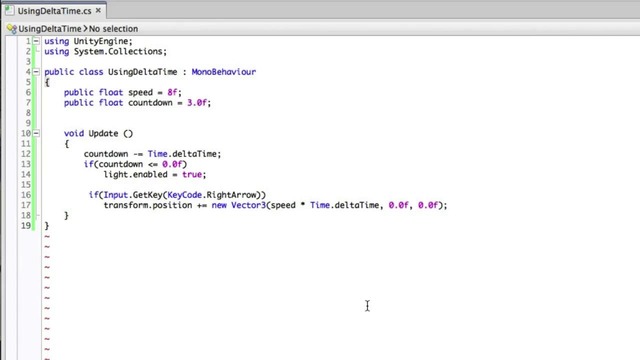Collapse the Update method at line 10
640x360 pixels.
[x=36, y=133]
